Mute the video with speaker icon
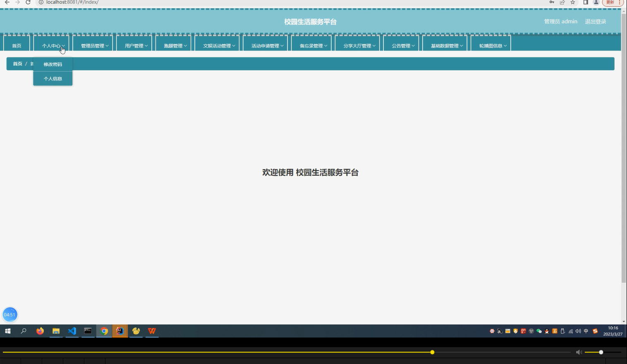 (579, 352)
